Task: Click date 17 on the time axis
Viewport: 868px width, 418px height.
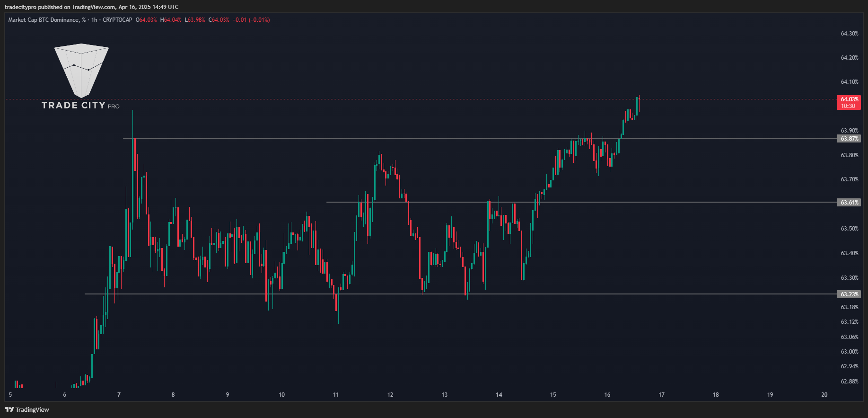Action: pyautogui.click(x=662, y=395)
